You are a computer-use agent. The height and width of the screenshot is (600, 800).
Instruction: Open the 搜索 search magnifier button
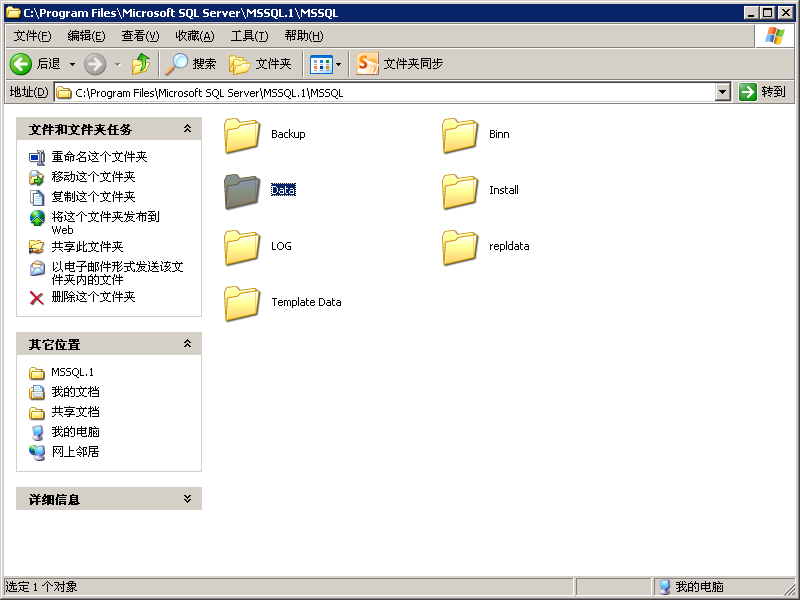(190, 64)
